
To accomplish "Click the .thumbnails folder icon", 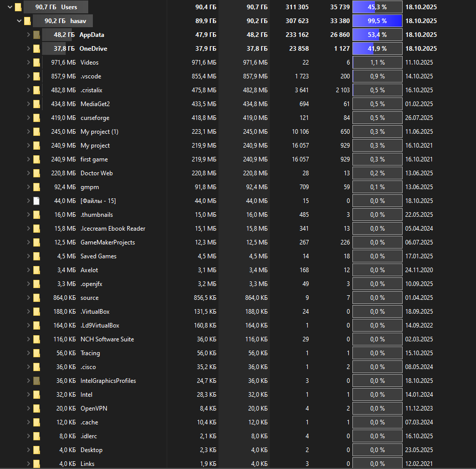I will [36, 215].
